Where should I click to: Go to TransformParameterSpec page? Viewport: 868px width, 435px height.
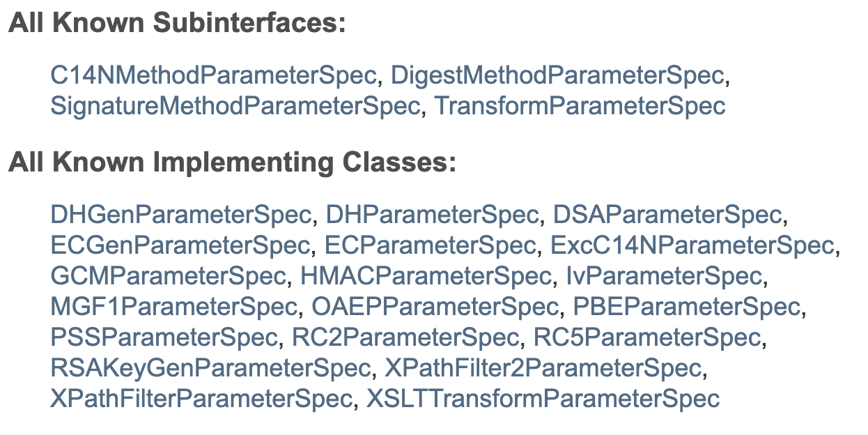click(x=580, y=106)
